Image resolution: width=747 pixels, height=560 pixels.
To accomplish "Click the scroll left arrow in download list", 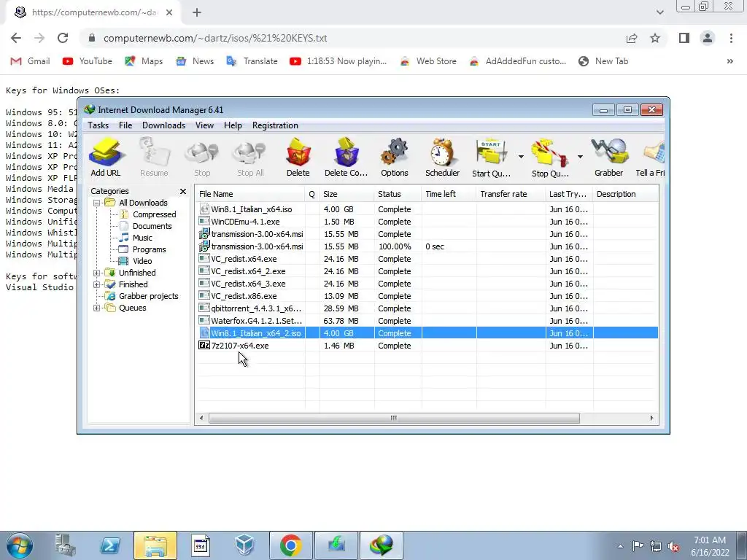I will pos(201,418).
